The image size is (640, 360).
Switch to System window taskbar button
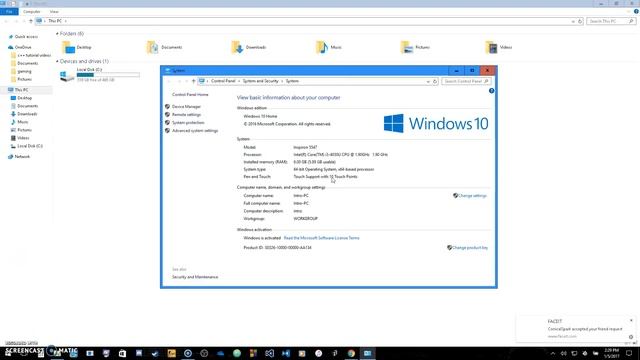point(367,353)
